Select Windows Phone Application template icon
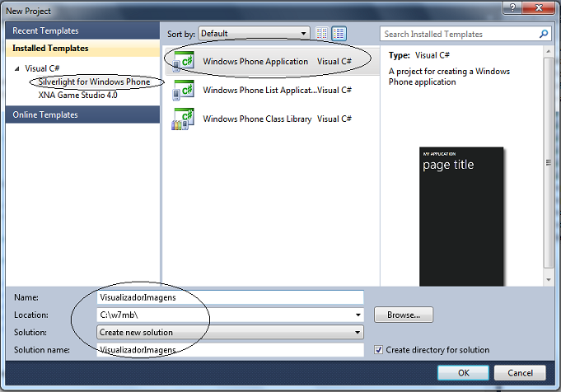Image resolution: width=561 pixels, height=392 pixels. tap(184, 61)
